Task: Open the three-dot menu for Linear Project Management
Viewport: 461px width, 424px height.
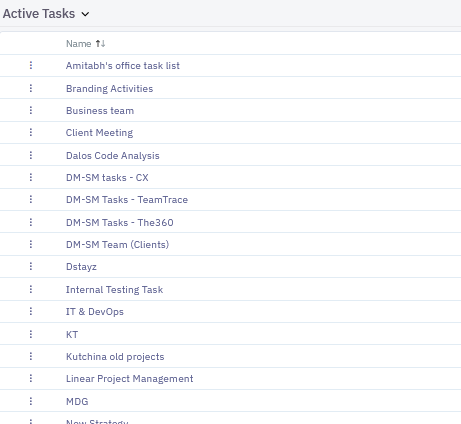Action: [x=31, y=378]
